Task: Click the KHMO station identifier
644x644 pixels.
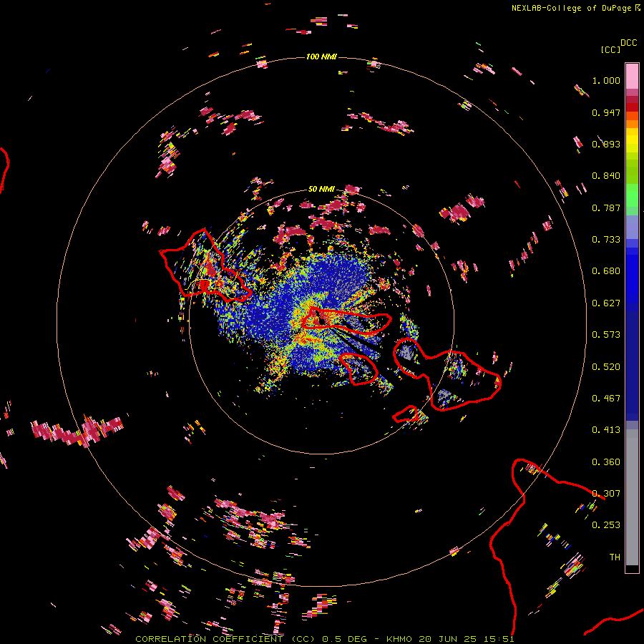Action: [x=399, y=639]
